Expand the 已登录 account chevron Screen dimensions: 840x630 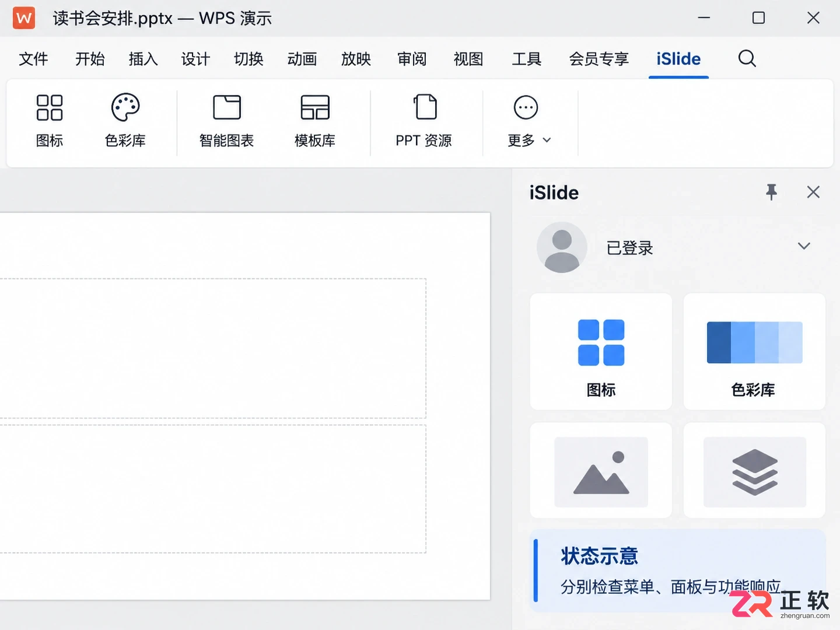coord(804,246)
